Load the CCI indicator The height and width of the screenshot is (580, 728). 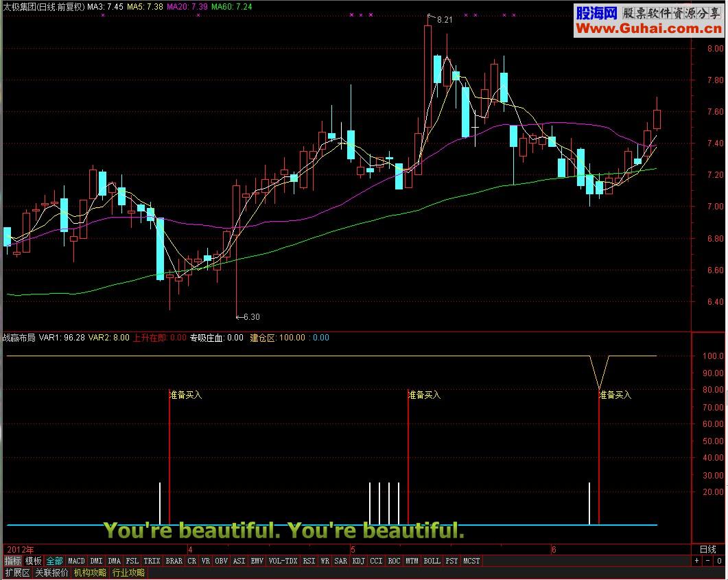click(376, 561)
